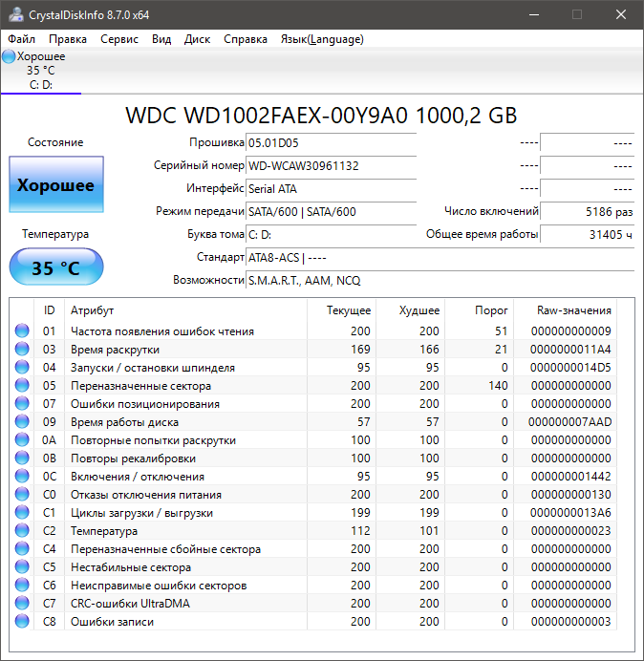Click the standard field ATA8-ACS
Screen dimensions: 644x661
pyautogui.click(x=440, y=257)
